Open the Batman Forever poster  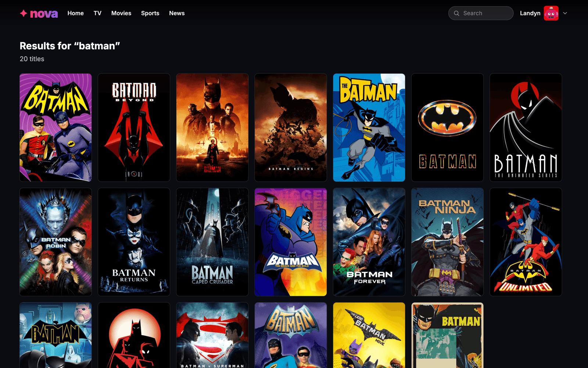coord(369,242)
